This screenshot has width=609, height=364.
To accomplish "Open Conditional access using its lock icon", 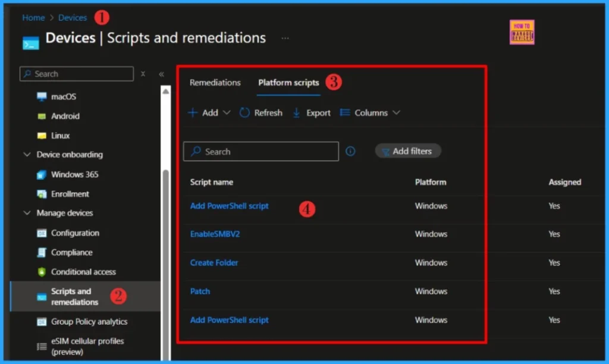I will click(43, 272).
